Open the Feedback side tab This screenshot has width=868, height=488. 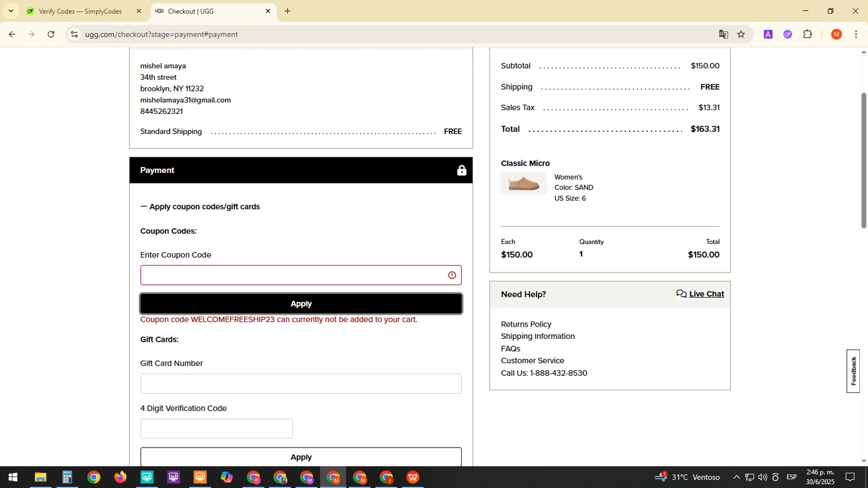point(853,371)
